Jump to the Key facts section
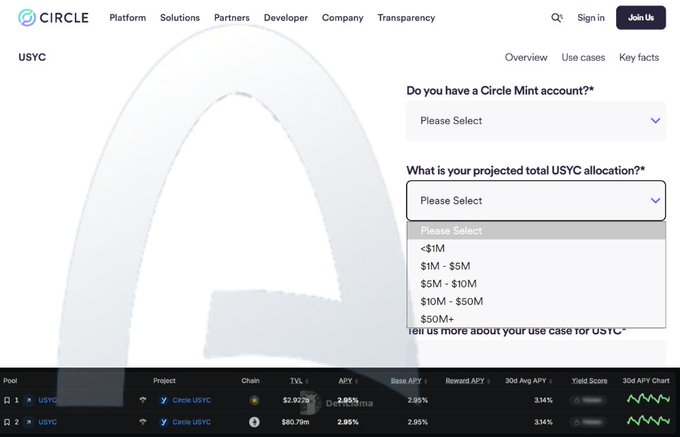 pos(639,57)
